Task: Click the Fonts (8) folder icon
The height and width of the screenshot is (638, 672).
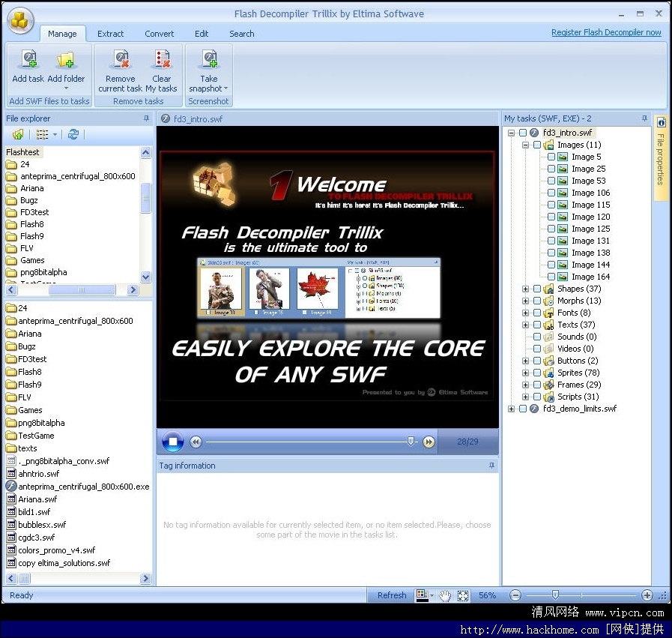Action: pyautogui.click(x=548, y=313)
